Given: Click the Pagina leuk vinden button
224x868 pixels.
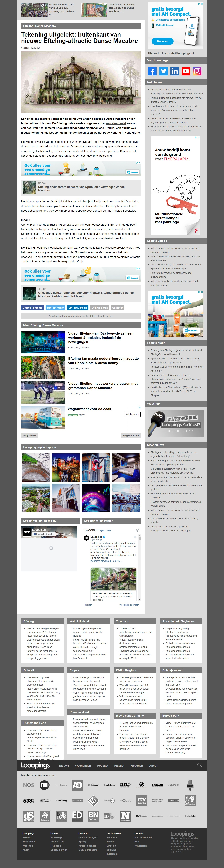Looking at the screenshot, I should pos(44,534).
